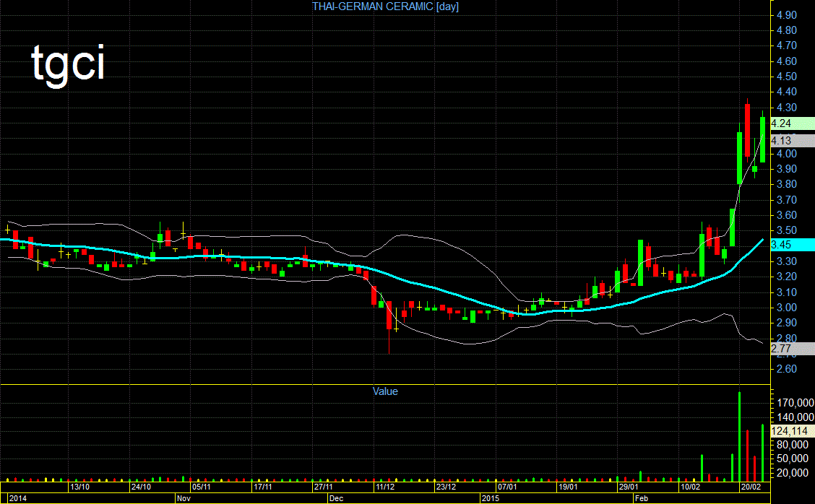
Task: Click the 170,000 volume axis label
Action: pos(795,403)
